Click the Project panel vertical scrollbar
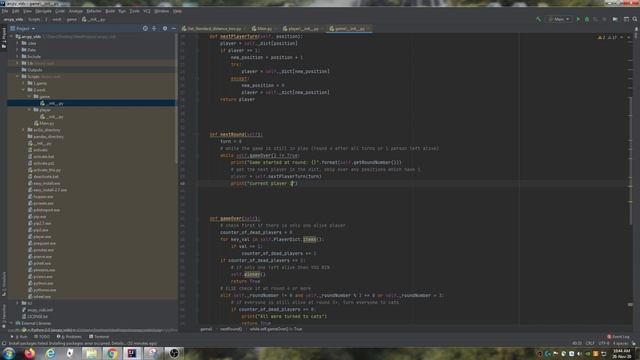This screenshot has width=640, height=360. pos(176,98)
